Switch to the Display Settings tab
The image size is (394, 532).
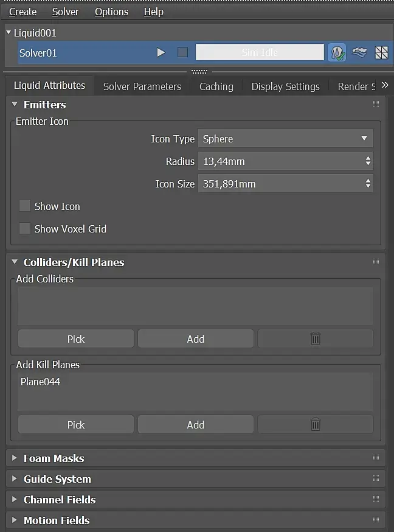286,86
